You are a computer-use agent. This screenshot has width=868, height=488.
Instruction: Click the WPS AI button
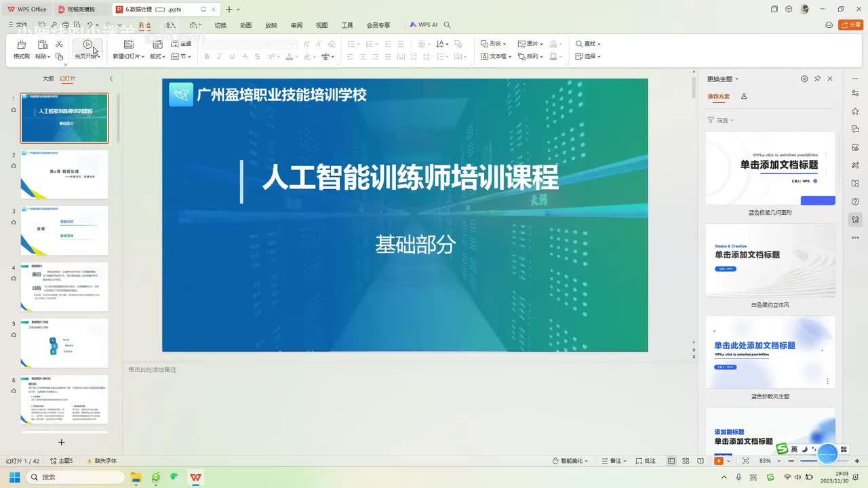coord(424,25)
